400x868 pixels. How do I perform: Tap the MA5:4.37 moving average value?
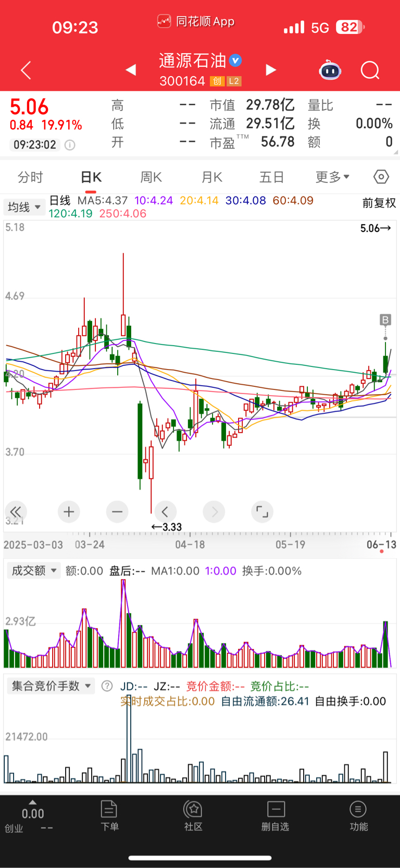click(103, 201)
